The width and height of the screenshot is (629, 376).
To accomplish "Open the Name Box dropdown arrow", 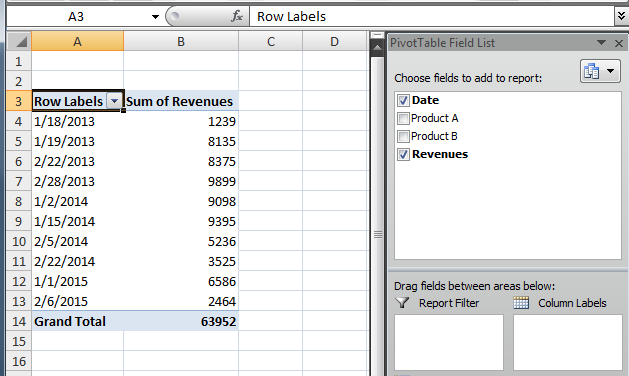I will (155, 17).
